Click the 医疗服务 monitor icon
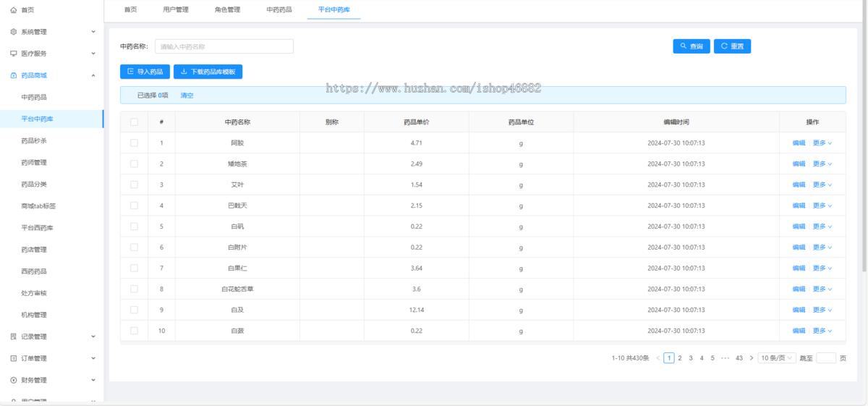 tap(14, 54)
